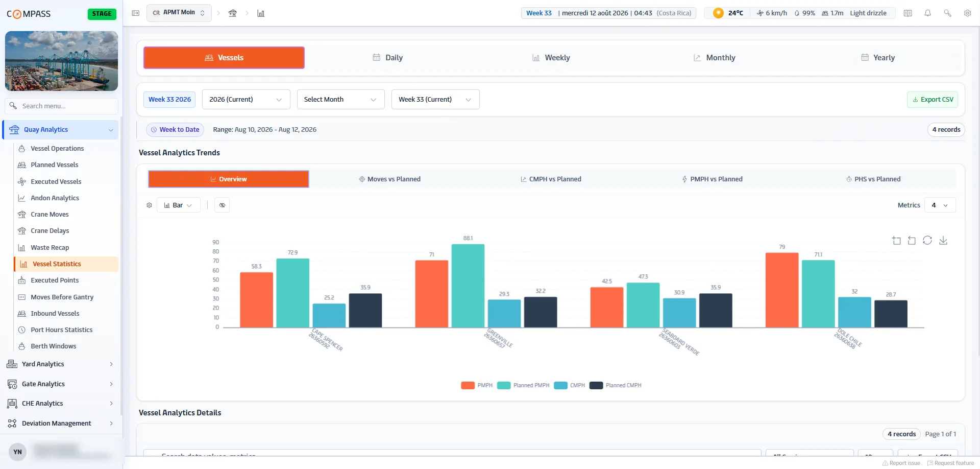Click the Search menu input field

point(62,106)
